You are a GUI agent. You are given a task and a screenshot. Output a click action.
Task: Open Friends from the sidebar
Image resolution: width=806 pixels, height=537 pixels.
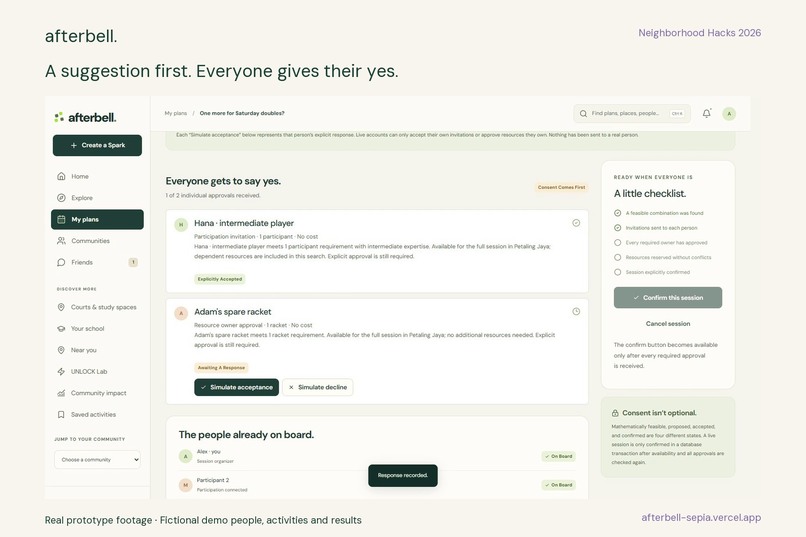click(x=97, y=263)
